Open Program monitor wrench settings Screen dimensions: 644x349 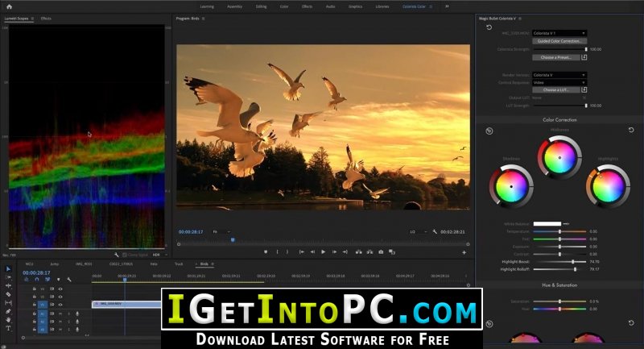coord(435,232)
